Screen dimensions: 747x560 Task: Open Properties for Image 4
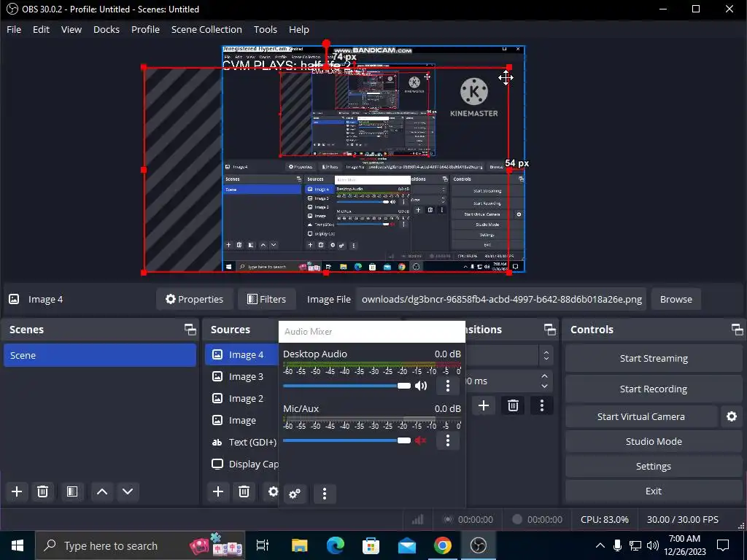click(x=194, y=299)
